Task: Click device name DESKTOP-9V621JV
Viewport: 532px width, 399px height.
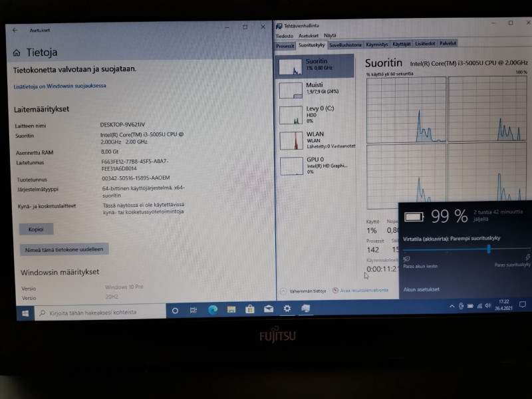Action: point(122,124)
